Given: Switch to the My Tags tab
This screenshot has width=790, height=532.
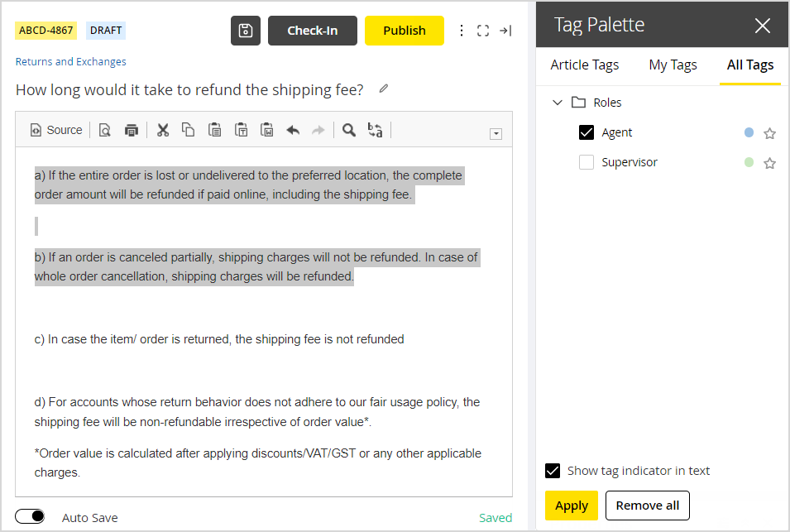Looking at the screenshot, I should tap(673, 65).
